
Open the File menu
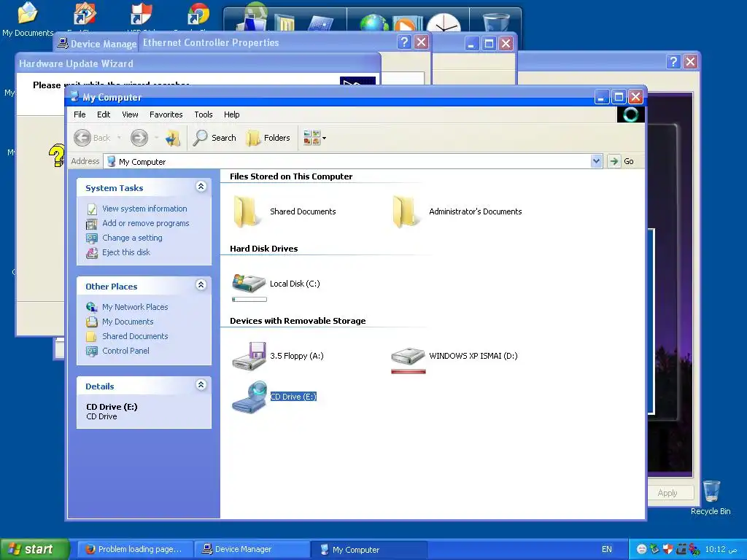coord(80,114)
